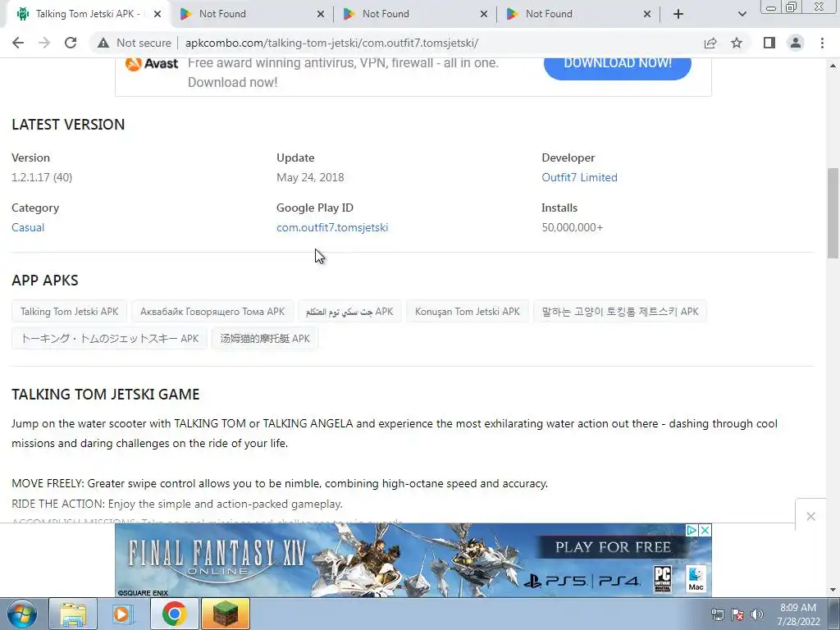Screen dimensions: 840x630
Task: Click the scrollbar down arrow
Action: [833, 590]
